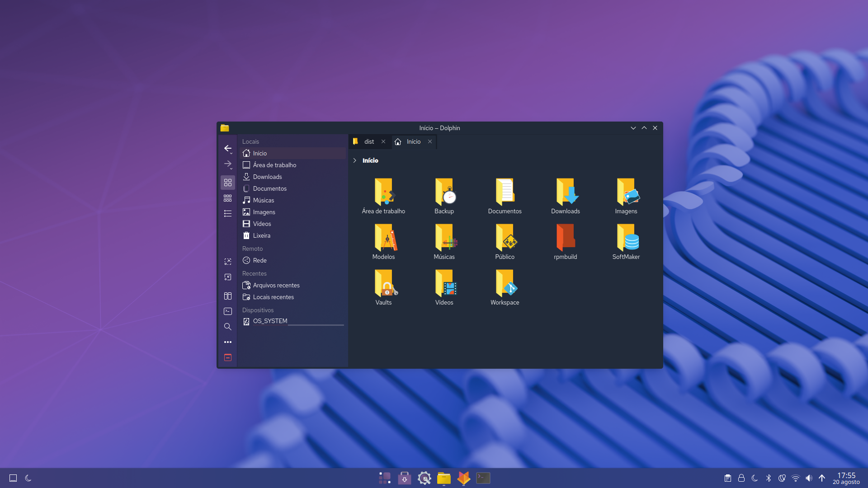The height and width of the screenshot is (488, 868).
Task: Switch to icons view mode
Action: click(x=228, y=183)
